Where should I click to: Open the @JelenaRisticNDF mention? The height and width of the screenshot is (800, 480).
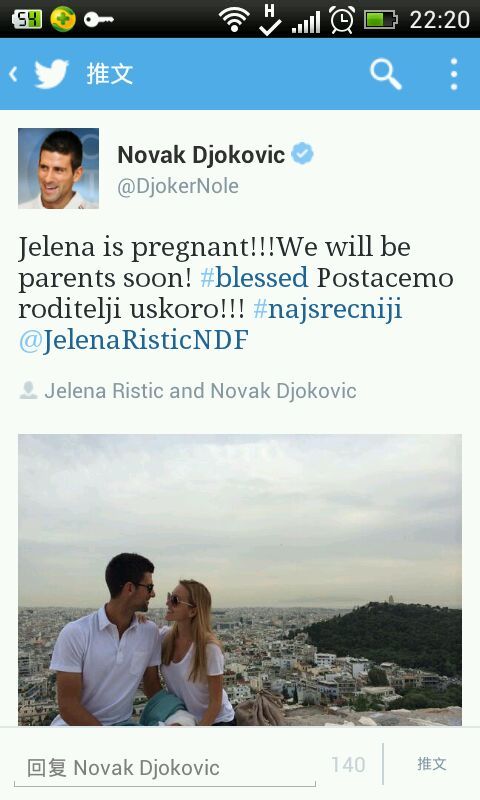click(134, 340)
